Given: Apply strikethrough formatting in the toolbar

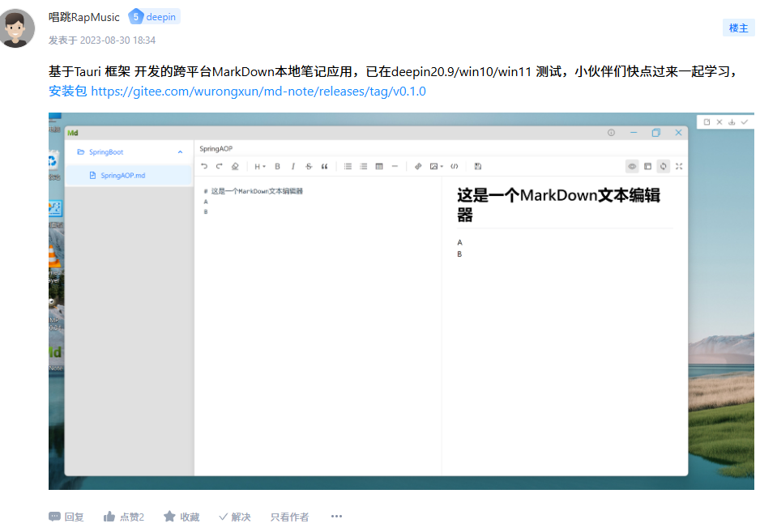Looking at the screenshot, I should pos(309,167).
